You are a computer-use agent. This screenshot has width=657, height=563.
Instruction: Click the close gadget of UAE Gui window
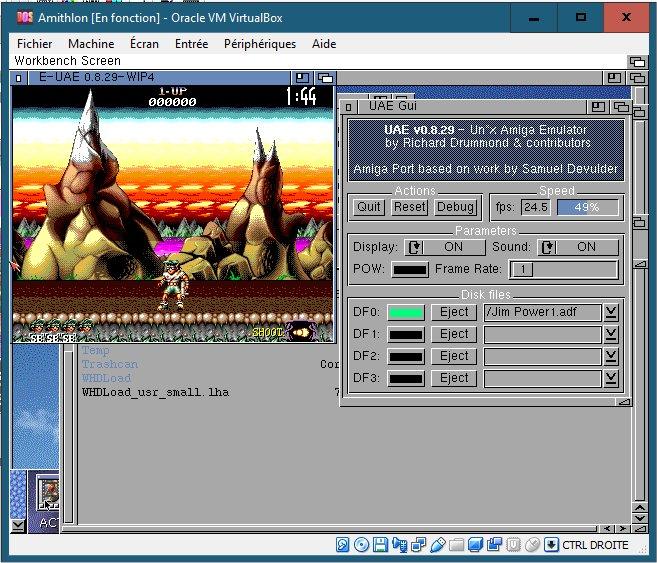[348, 107]
